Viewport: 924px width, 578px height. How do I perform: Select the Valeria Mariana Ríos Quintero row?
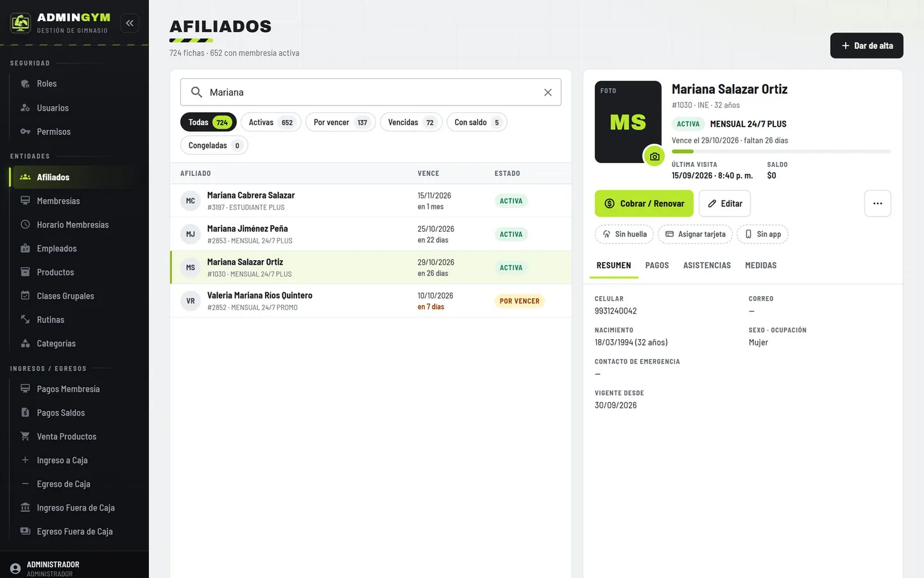click(371, 301)
